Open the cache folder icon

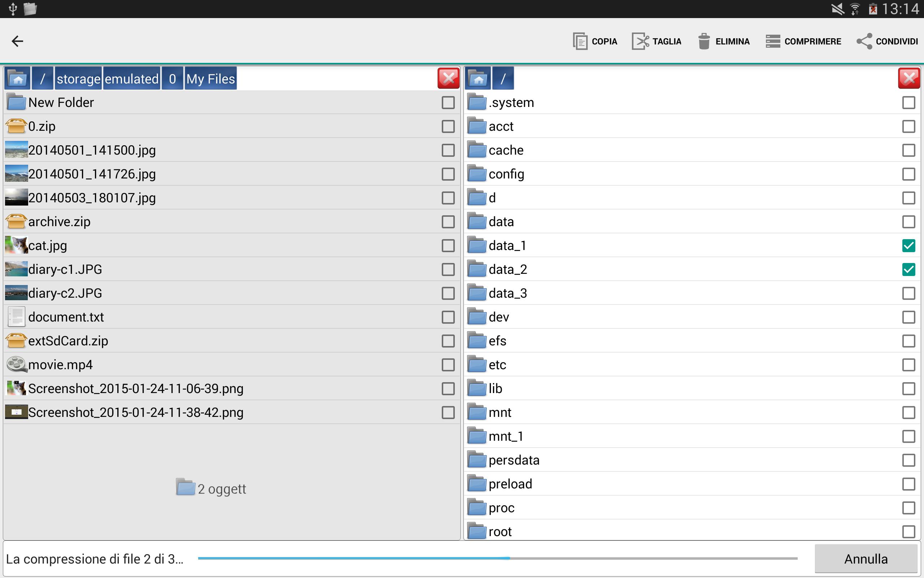point(477,150)
